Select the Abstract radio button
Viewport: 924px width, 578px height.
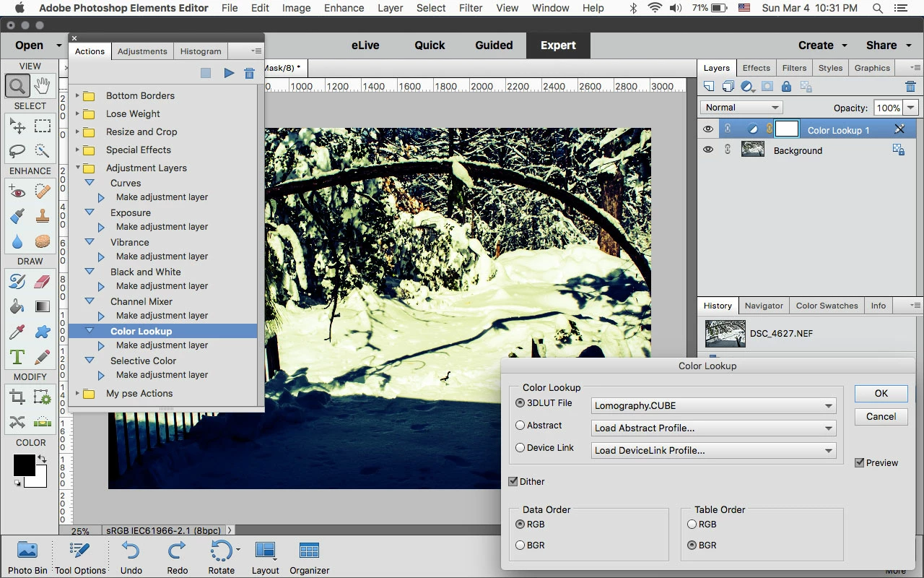tap(520, 426)
